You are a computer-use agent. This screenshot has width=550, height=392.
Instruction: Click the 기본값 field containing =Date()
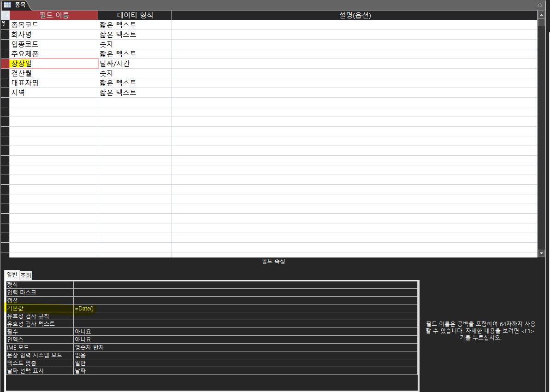(x=245, y=308)
